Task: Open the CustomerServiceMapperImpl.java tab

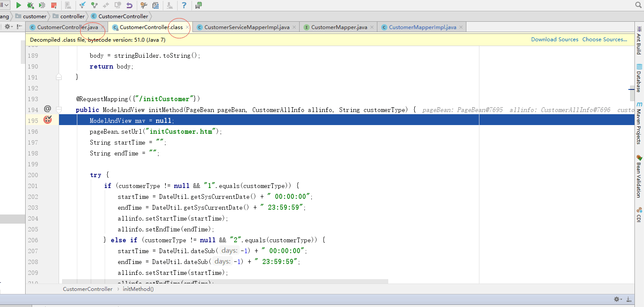Action: click(247, 27)
